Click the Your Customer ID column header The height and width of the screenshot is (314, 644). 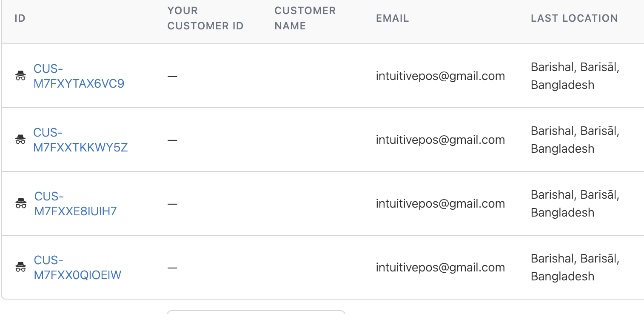pyautogui.click(x=205, y=18)
